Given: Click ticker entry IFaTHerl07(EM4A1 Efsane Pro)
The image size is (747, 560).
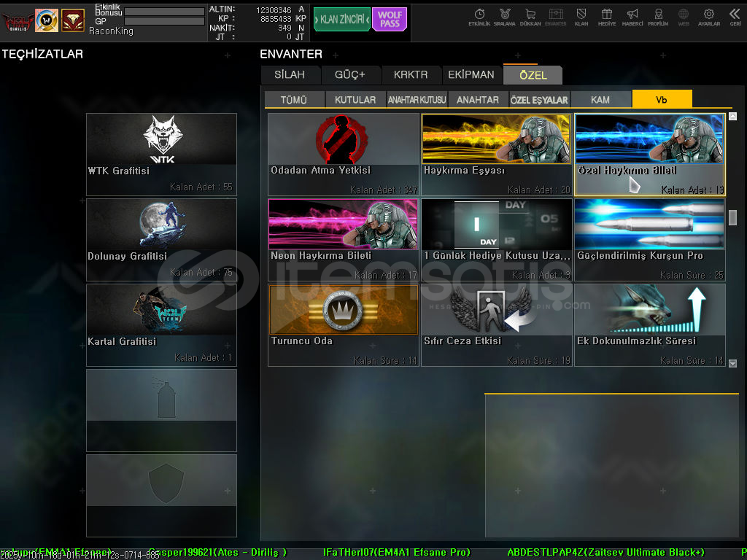Looking at the screenshot, I should pos(397,553).
